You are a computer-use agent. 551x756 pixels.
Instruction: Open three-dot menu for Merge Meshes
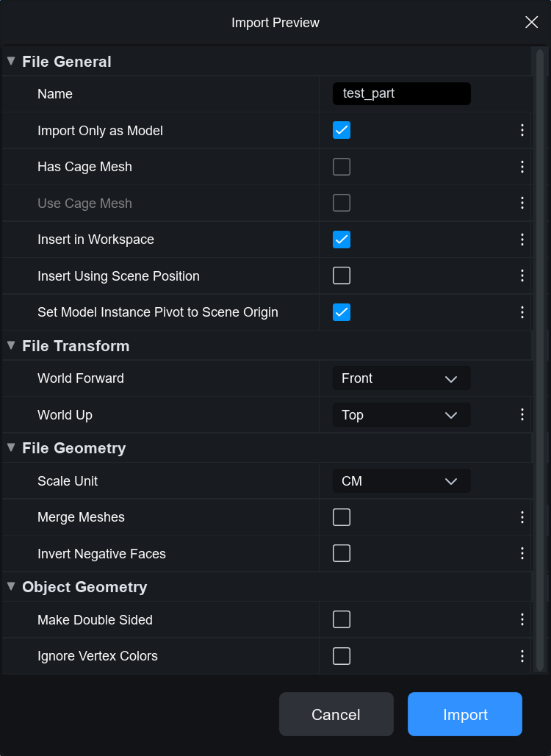(x=522, y=517)
